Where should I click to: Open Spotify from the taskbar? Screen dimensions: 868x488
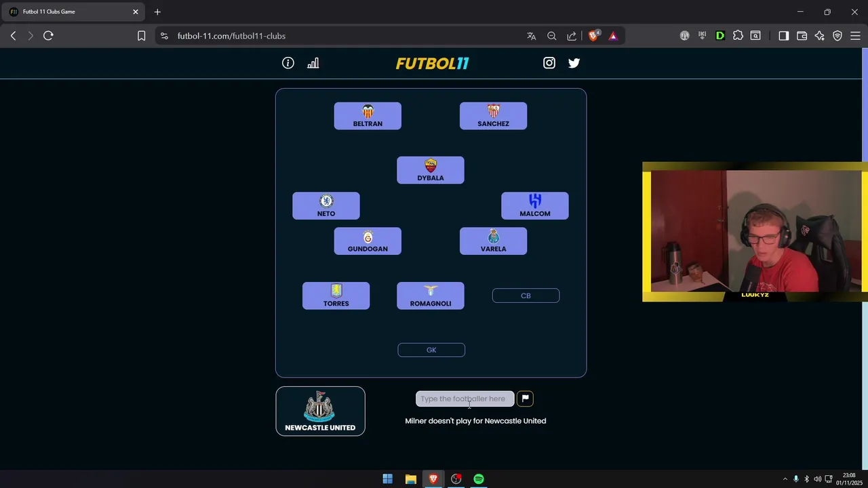479,479
